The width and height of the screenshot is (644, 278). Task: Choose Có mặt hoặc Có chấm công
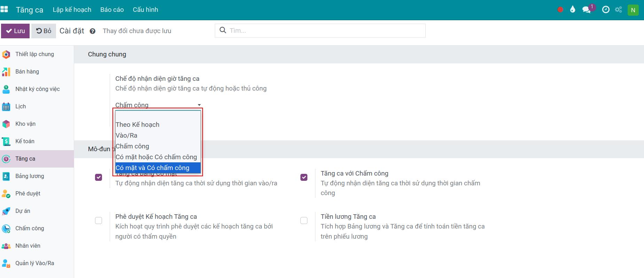(x=158, y=157)
